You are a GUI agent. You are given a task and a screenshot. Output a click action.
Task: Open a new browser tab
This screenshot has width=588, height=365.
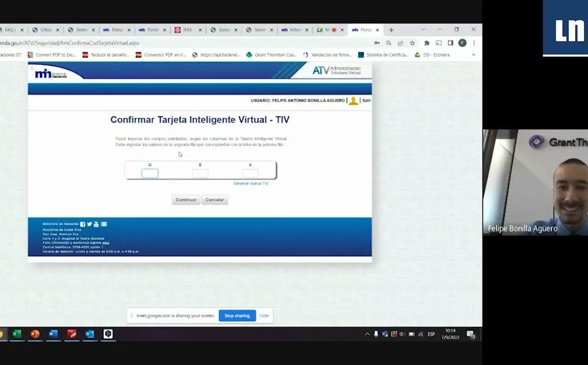[x=391, y=30]
